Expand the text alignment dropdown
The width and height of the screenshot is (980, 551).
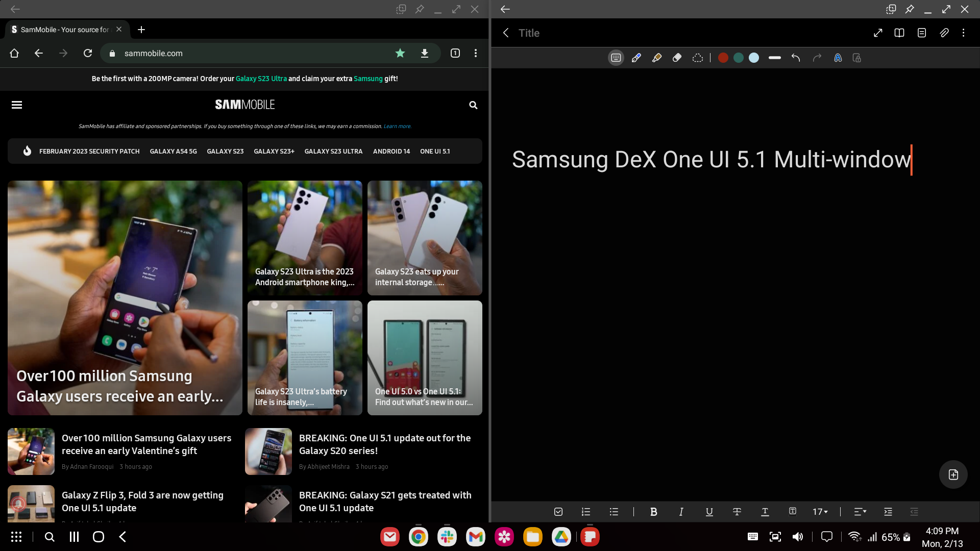[x=860, y=512]
